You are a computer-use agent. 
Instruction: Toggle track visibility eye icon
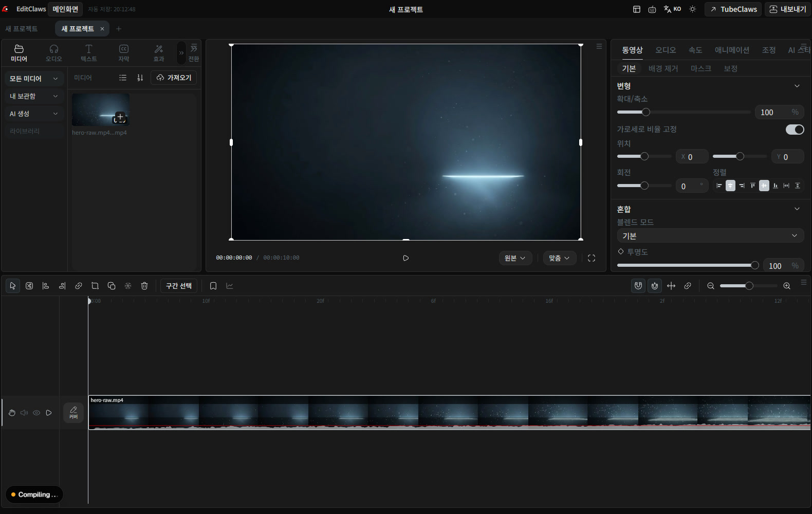(x=36, y=413)
